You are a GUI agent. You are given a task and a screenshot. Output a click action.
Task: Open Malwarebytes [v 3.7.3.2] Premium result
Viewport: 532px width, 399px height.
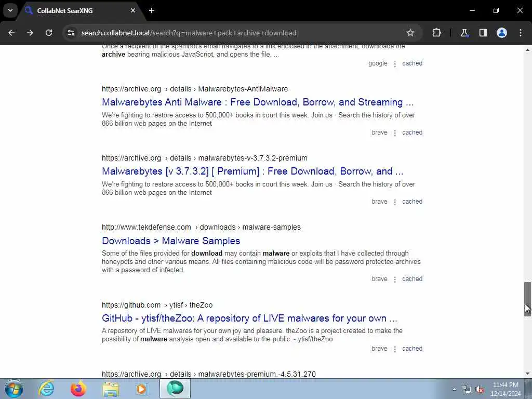252,171
